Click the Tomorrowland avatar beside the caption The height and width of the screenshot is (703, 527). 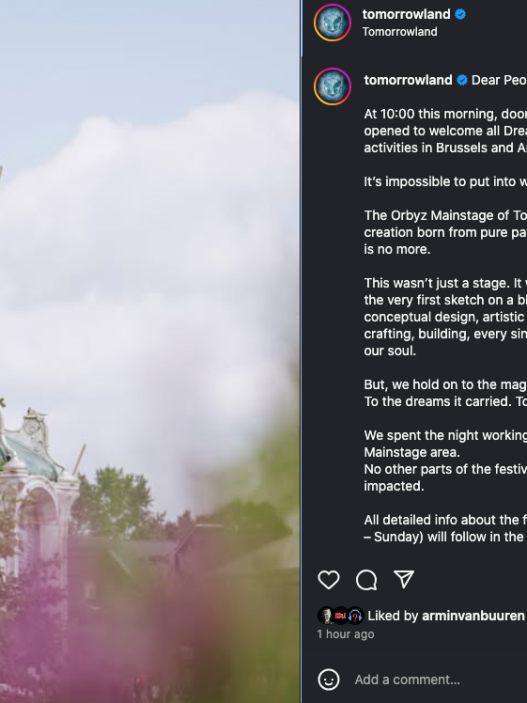pos(332,87)
